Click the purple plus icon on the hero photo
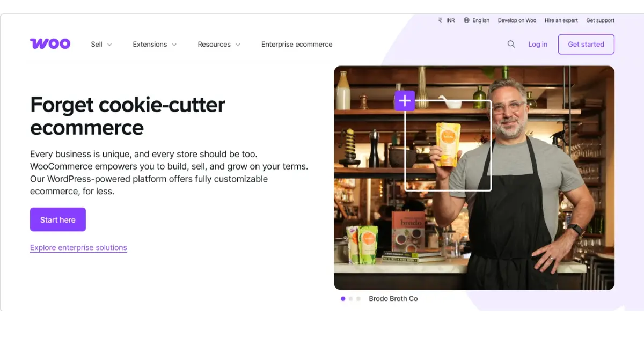The image size is (644, 338). [404, 100]
